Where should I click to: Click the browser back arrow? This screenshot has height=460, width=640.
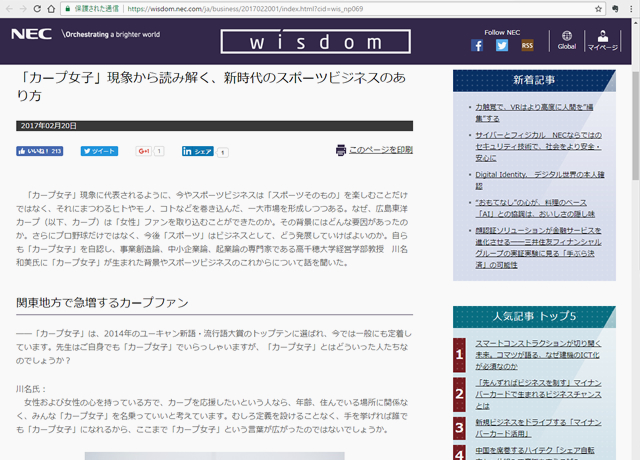coord(11,9)
